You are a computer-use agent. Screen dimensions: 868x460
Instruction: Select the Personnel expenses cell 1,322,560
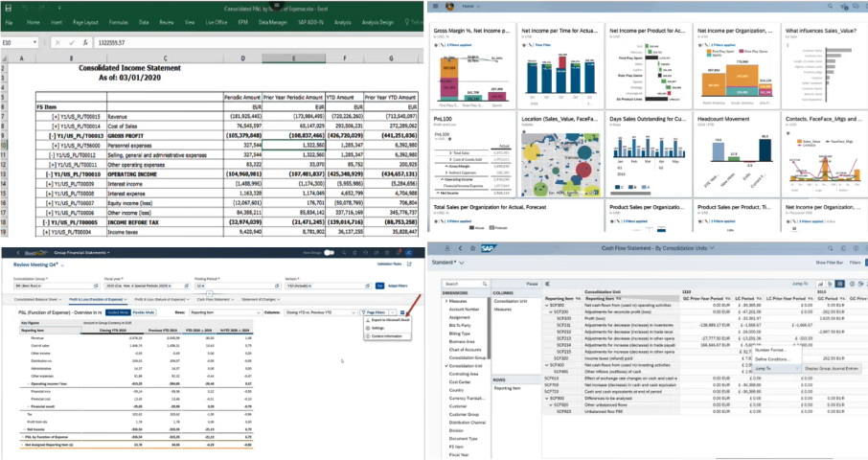[293, 145]
